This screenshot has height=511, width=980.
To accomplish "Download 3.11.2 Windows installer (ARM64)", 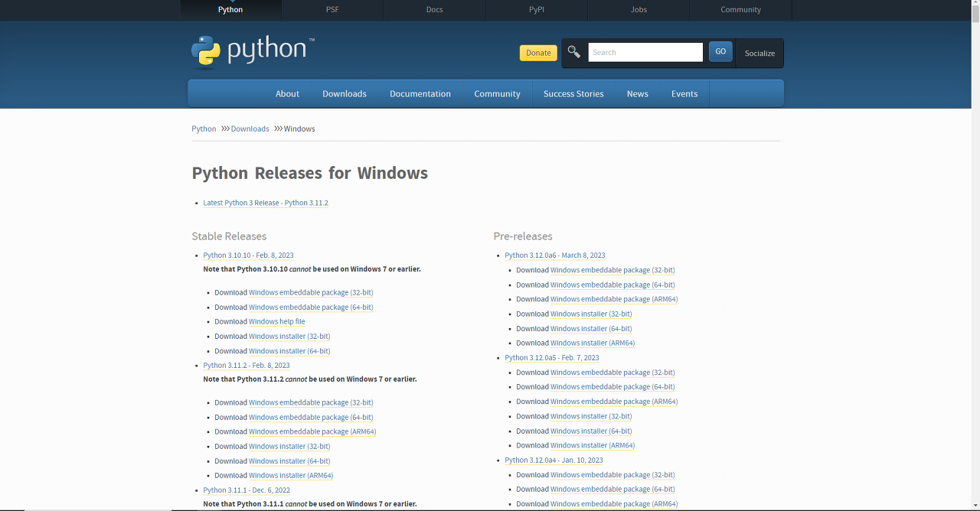I will pos(291,475).
